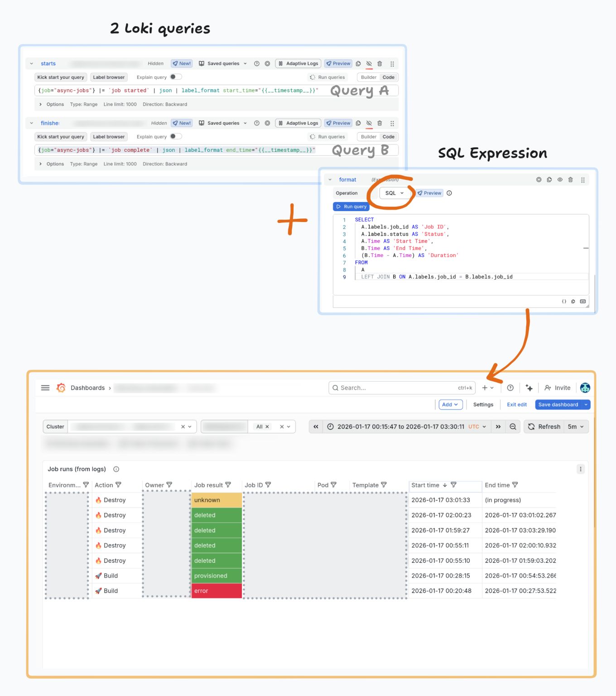Viewport: 616px width, 696px height.
Task: Toggle Explain query switch for starts query
Action: pos(174,77)
